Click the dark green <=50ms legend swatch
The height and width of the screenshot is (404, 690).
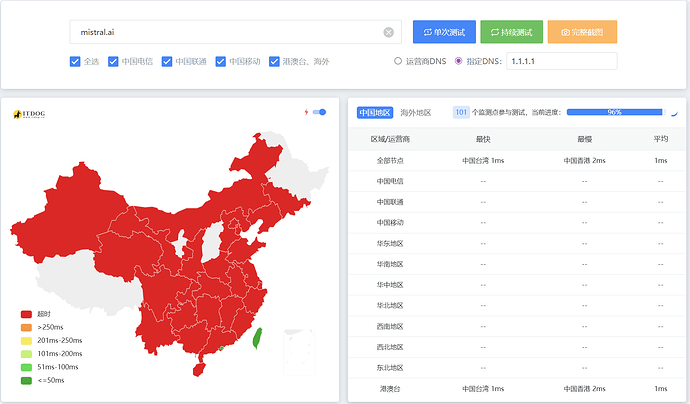coord(26,380)
